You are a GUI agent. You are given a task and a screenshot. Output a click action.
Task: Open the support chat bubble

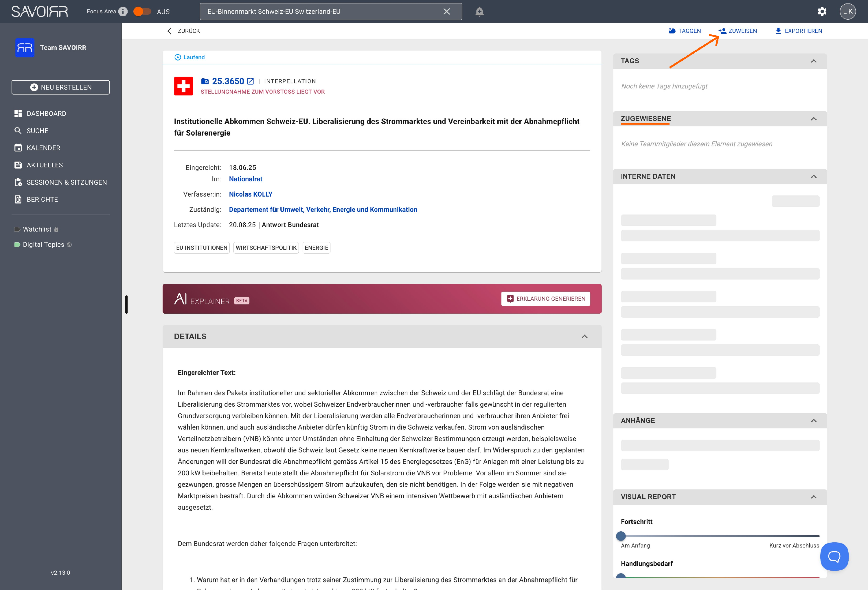[x=834, y=556]
